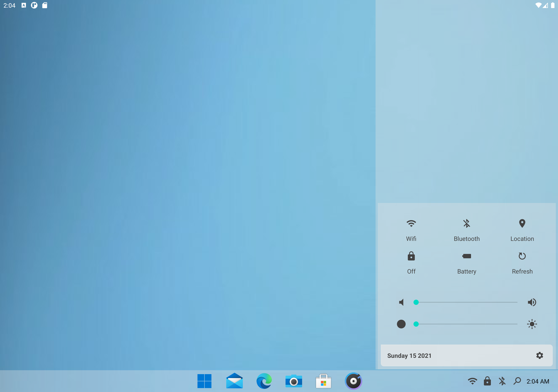Open the Camera app in the taskbar

pos(294,381)
